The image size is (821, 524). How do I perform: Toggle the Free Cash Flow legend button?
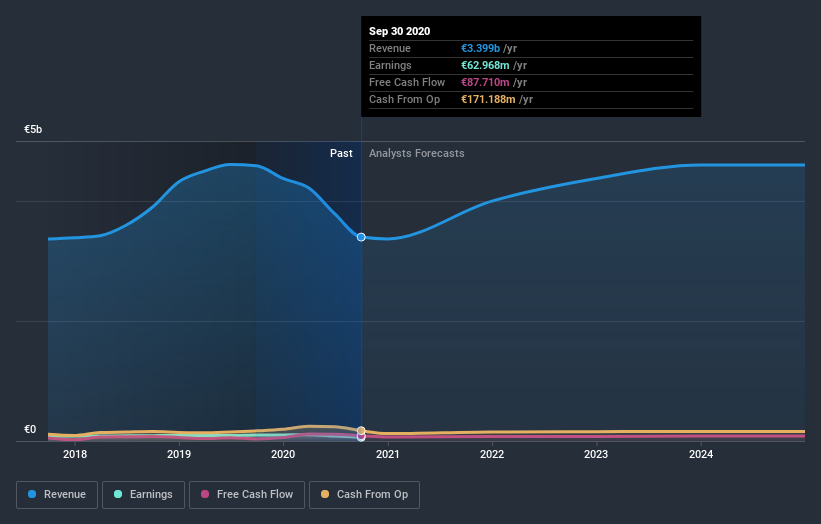coord(247,495)
